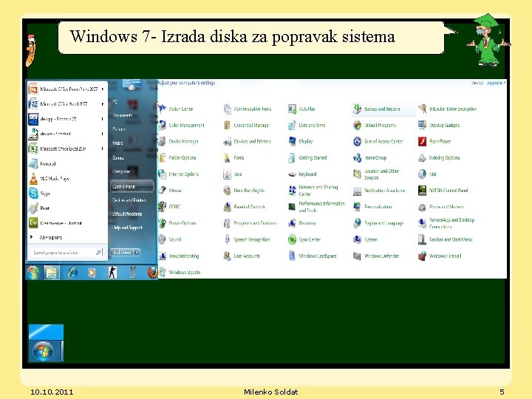
Task: Select Devices and Printers in Start menu
Action: click(x=129, y=200)
